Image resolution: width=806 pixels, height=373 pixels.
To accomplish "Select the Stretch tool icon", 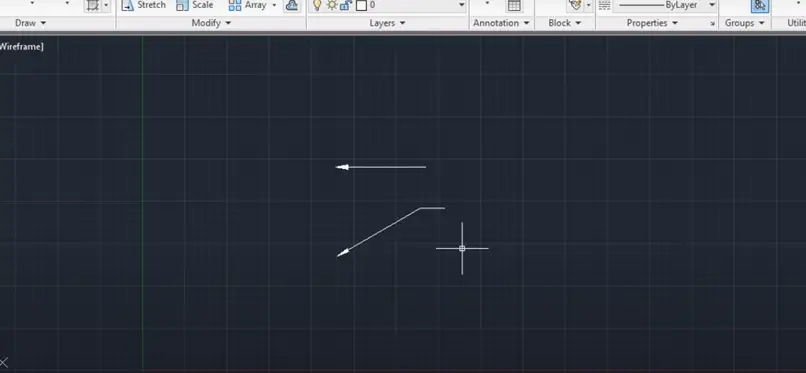I will 127,5.
